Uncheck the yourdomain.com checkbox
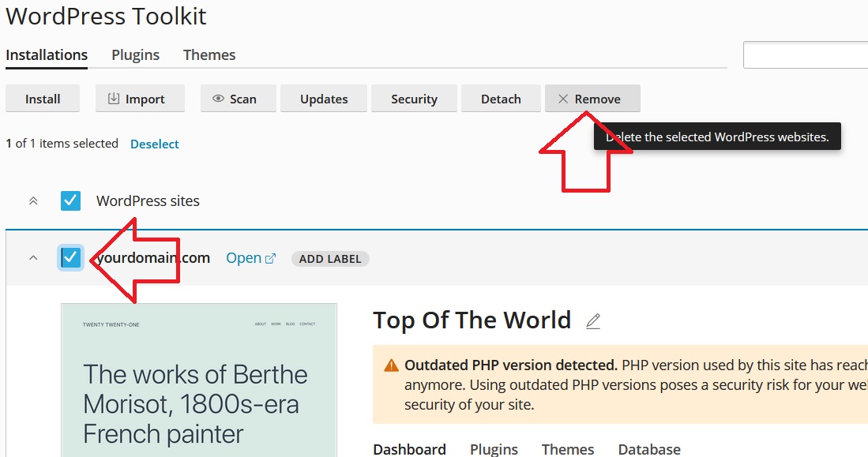868x457 pixels. coord(71,257)
